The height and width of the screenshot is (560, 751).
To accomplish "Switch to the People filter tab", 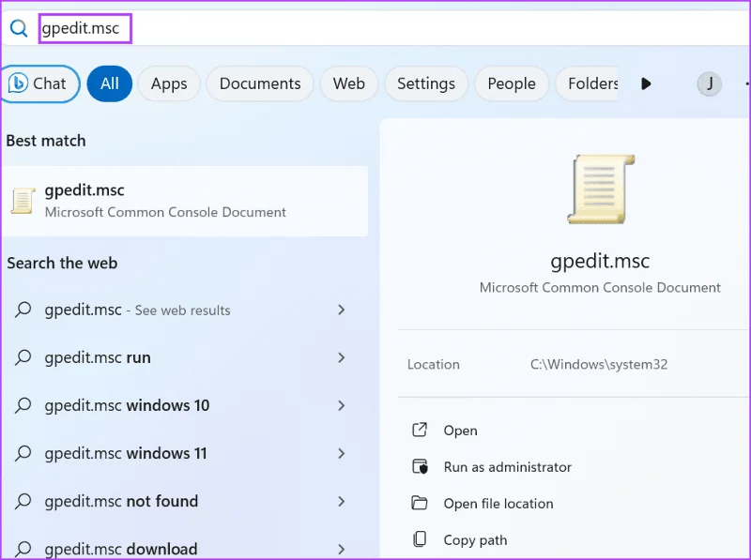I will coord(511,83).
